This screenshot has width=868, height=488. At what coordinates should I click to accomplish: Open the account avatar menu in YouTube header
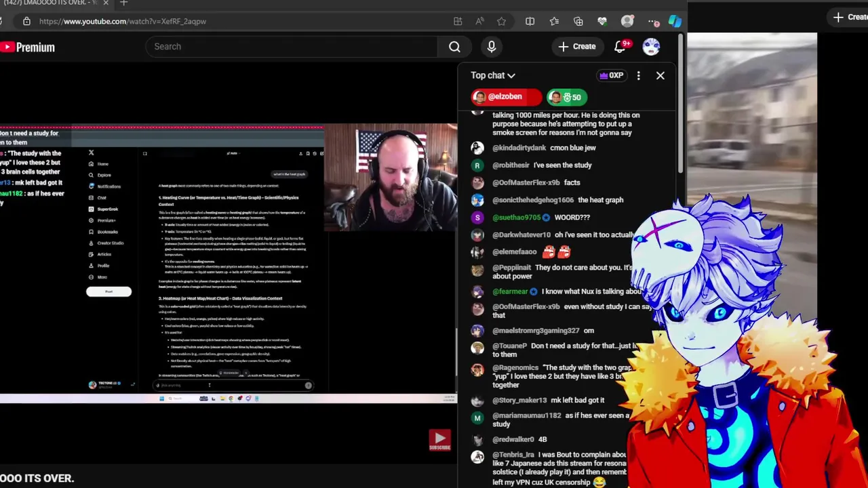pos(651,47)
